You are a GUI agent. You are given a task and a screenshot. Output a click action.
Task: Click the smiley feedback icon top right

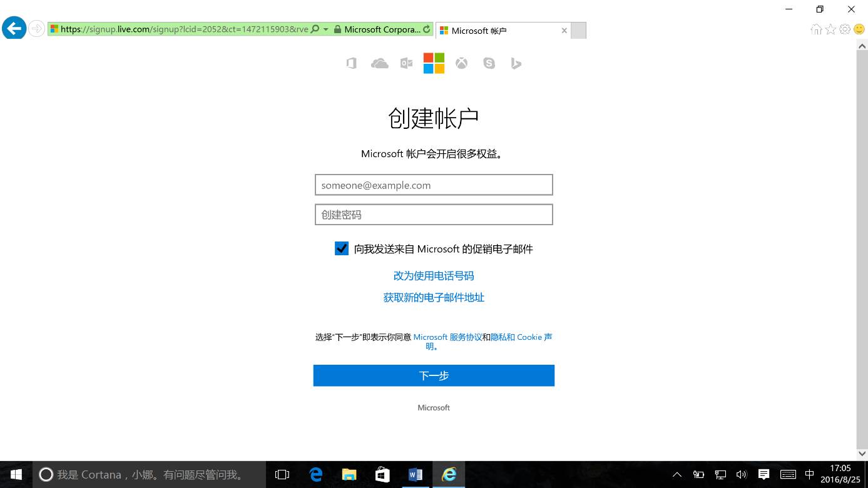coord(858,29)
